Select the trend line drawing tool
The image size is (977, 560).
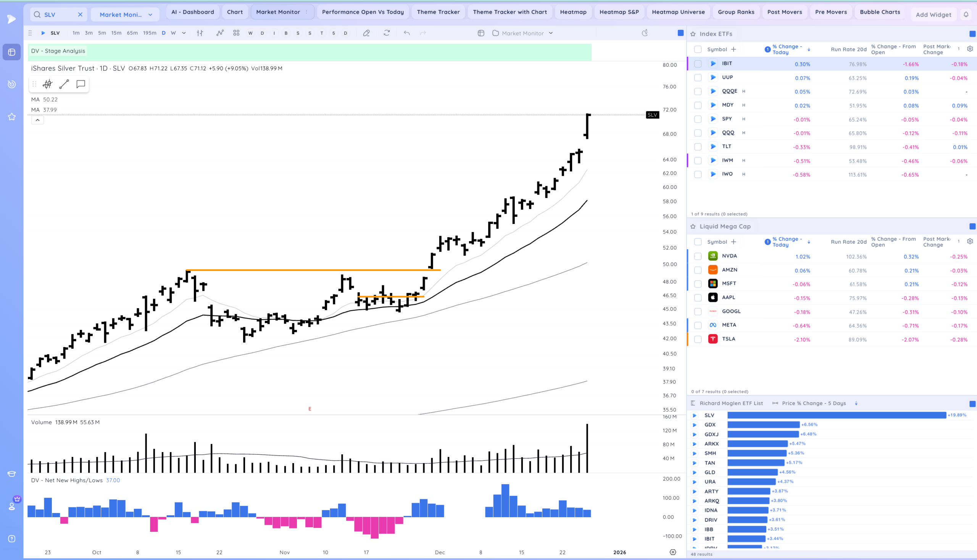[x=64, y=84]
